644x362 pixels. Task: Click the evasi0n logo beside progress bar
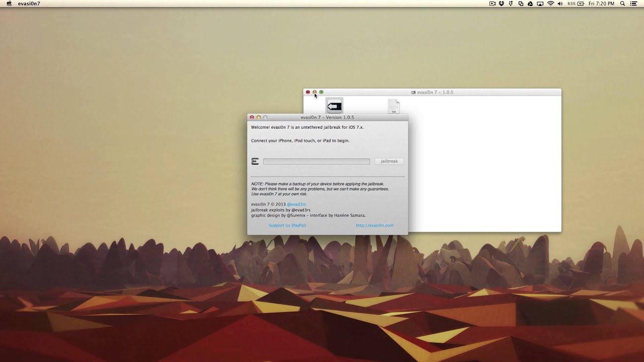tap(255, 161)
